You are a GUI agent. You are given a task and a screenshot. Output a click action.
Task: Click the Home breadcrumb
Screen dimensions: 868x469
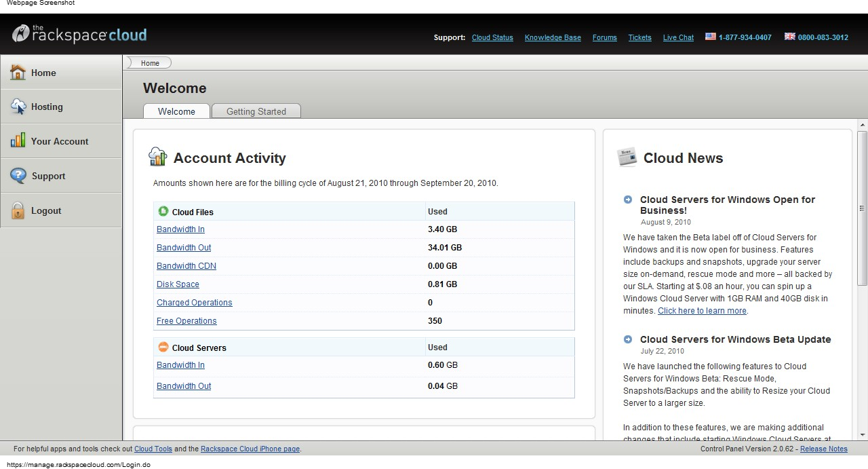pyautogui.click(x=150, y=63)
